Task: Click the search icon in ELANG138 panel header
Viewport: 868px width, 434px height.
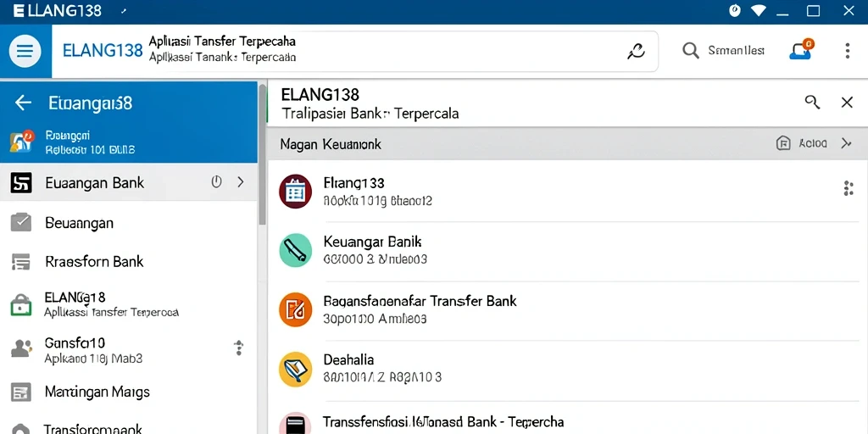Action: tap(812, 102)
